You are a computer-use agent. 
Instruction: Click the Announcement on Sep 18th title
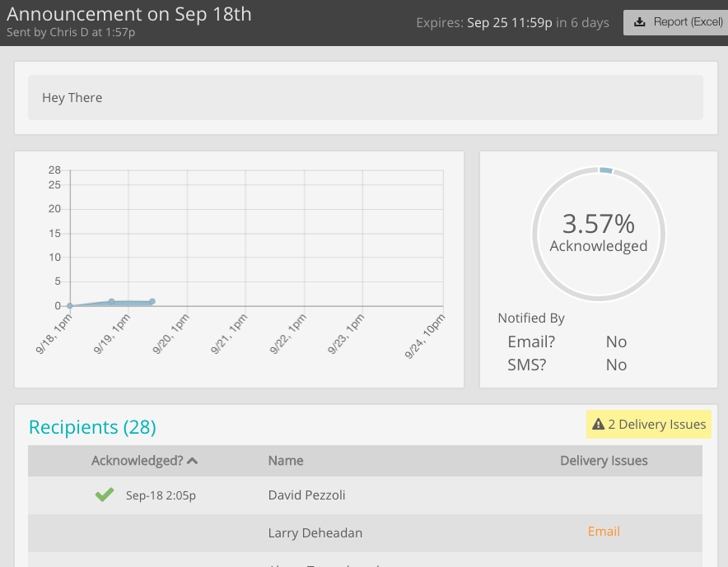point(129,14)
